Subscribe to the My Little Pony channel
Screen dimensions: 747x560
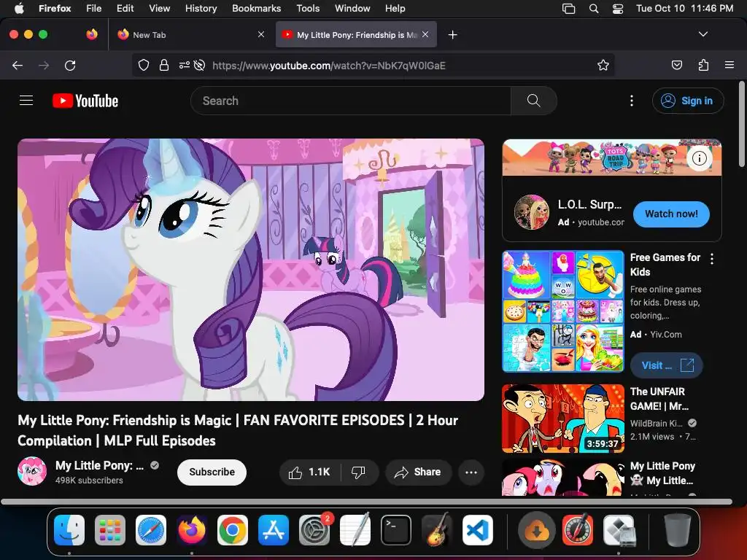click(x=212, y=472)
